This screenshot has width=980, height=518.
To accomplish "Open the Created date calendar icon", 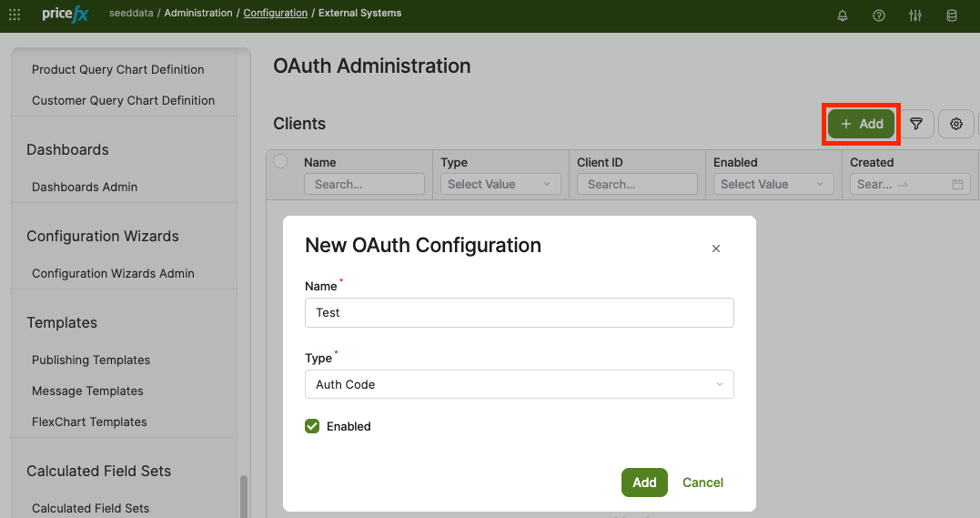I will [x=957, y=184].
